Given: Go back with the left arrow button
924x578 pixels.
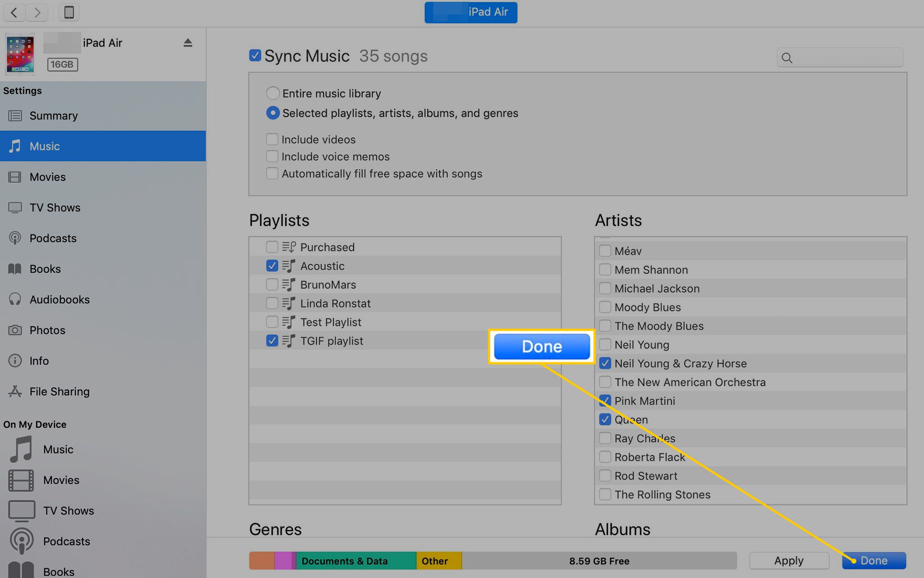Looking at the screenshot, I should coord(14,12).
